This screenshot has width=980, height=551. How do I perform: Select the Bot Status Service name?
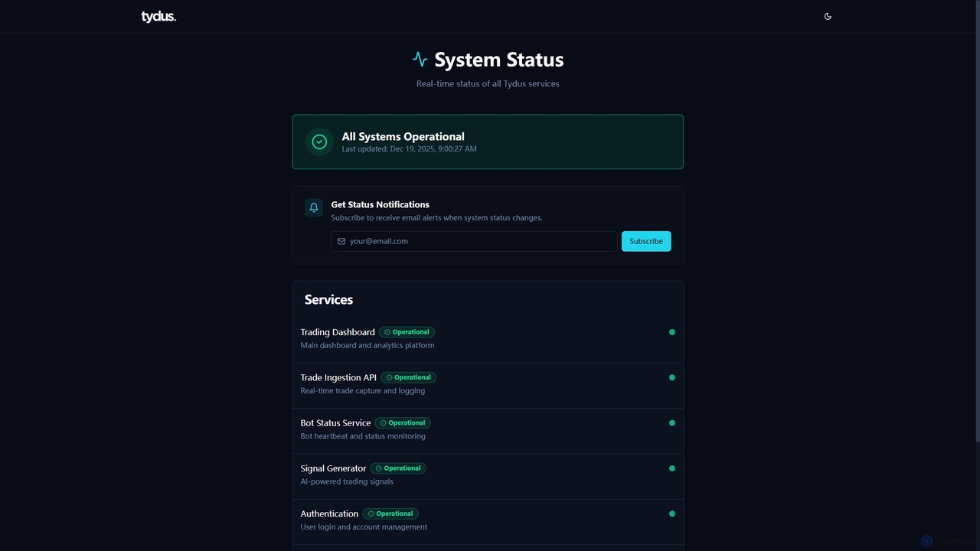(x=335, y=422)
